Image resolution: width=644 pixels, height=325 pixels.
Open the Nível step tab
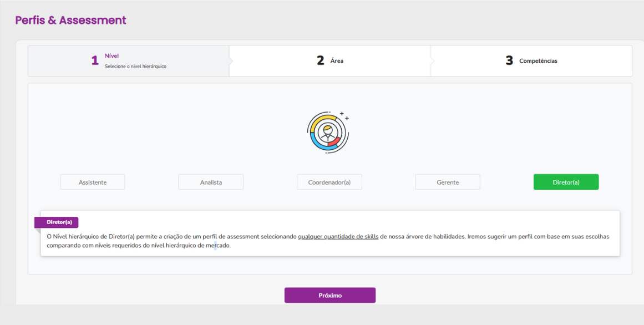pos(129,61)
